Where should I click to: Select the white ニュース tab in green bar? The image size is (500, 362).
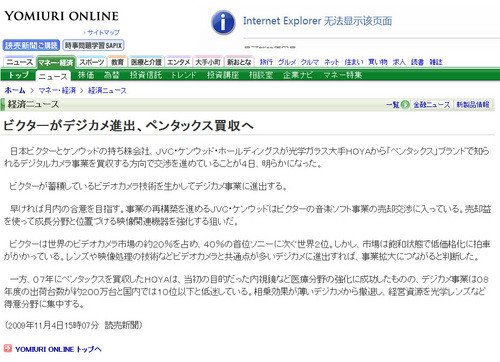click(x=53, y=76)
